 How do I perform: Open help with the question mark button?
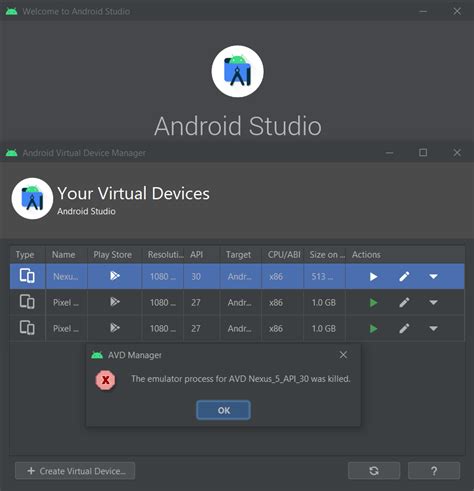(434, 471)
